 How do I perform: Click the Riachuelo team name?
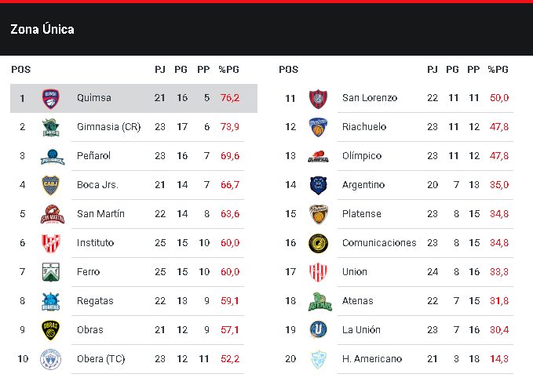(x=364, y=127)
